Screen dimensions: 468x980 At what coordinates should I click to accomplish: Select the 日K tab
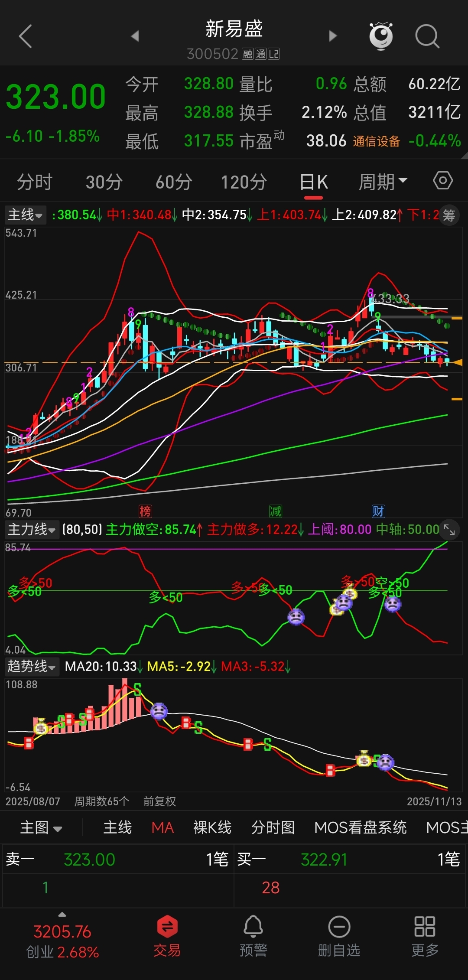tap(314, 182)
